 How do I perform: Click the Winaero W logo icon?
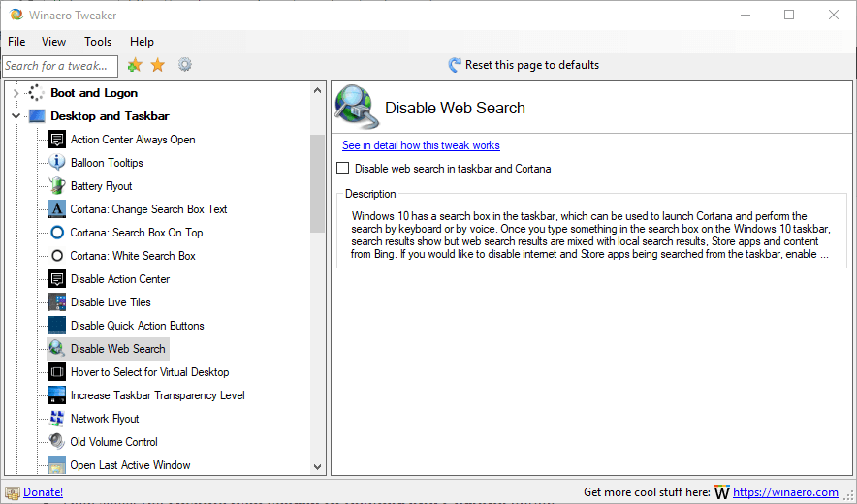click(722, 492)
